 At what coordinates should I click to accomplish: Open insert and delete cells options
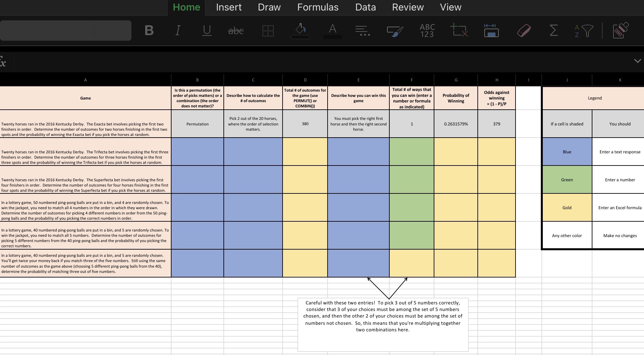pos(459,31)
